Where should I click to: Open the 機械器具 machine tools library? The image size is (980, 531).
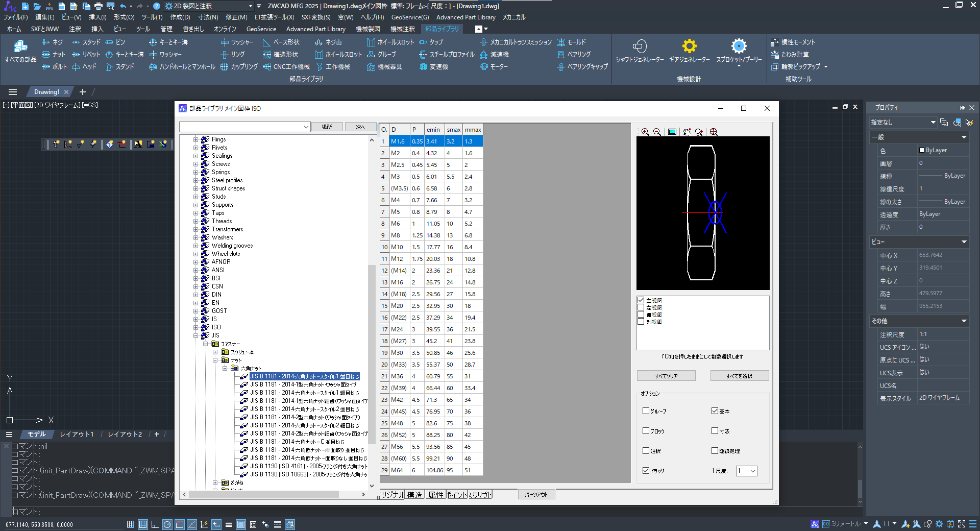[x=384, y=66]
